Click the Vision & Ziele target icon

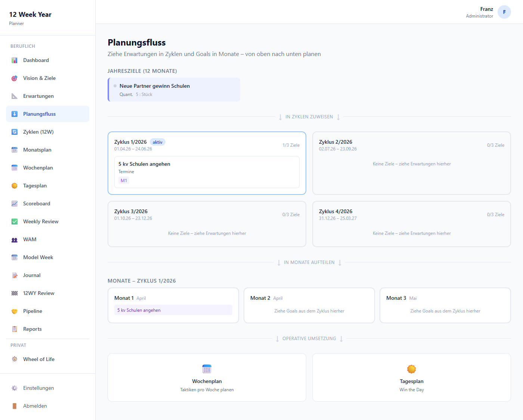(x=15, y=78)
